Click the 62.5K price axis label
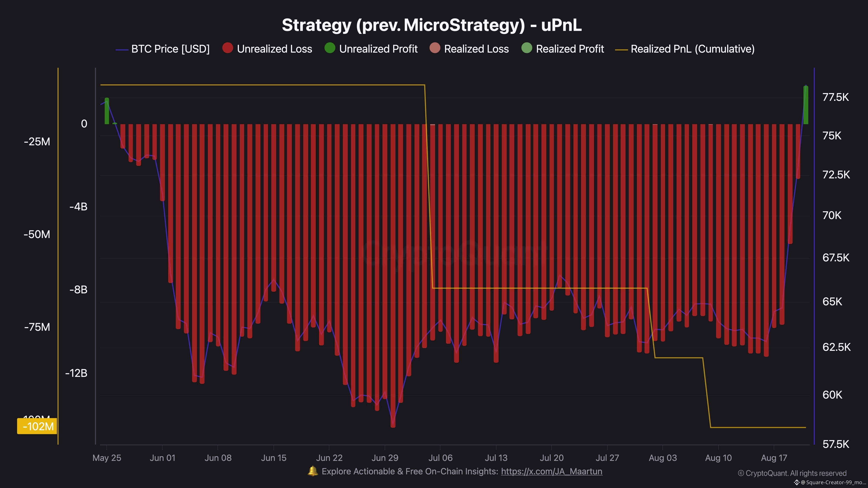 coord(837,347)
